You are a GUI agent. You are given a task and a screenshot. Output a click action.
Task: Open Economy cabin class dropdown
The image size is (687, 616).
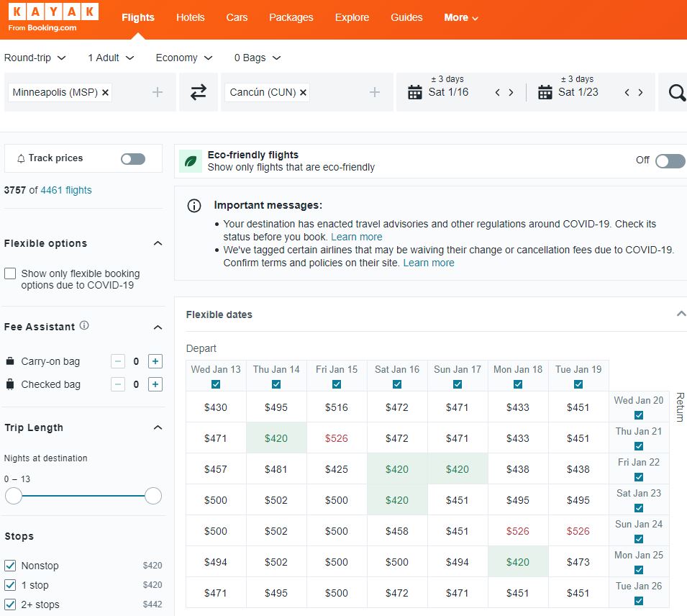coord(184,58)
